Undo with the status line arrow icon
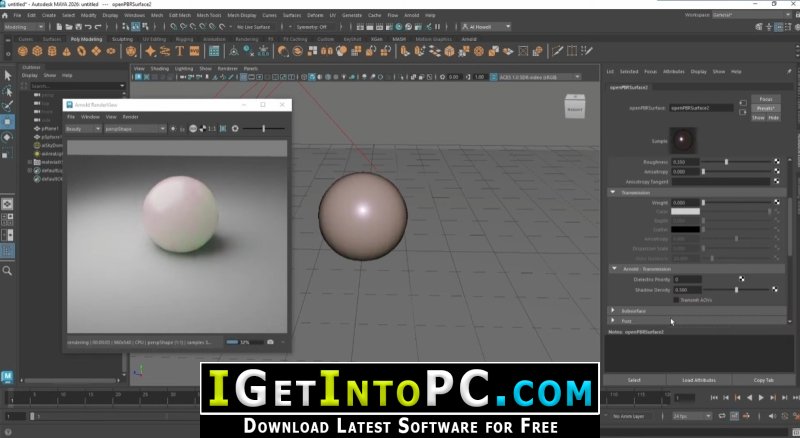Viewport: 800px width, 438px height. tap(88, 27)
